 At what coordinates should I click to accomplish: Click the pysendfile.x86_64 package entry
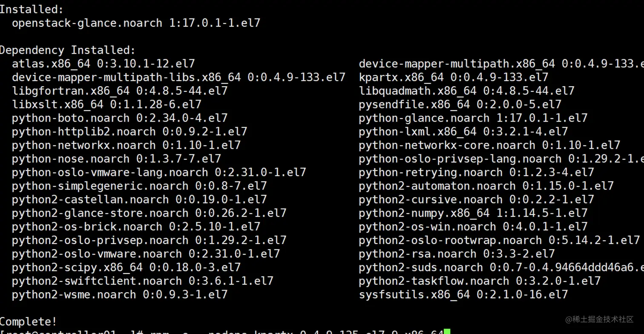point(460,105)
